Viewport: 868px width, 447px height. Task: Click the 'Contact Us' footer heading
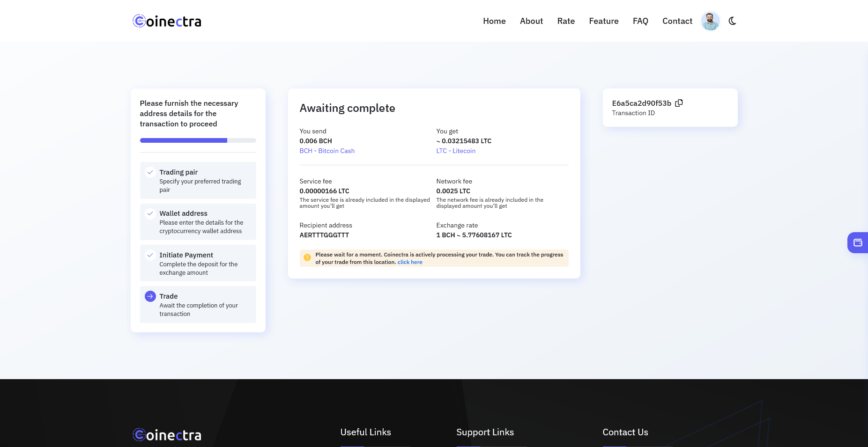pyautogui.click(x=625, y=432)
